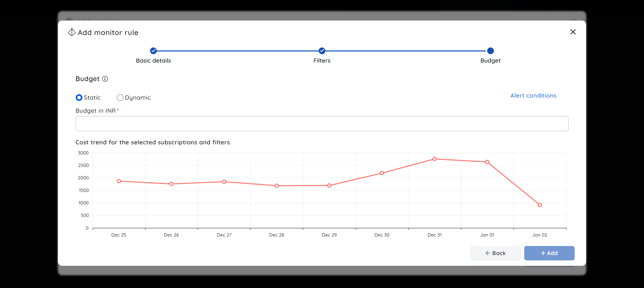Image resolution: width=644 pixels, height=288 pixels.
Task: Click the Jan 01 data point on chart
Action: point(487,162)
